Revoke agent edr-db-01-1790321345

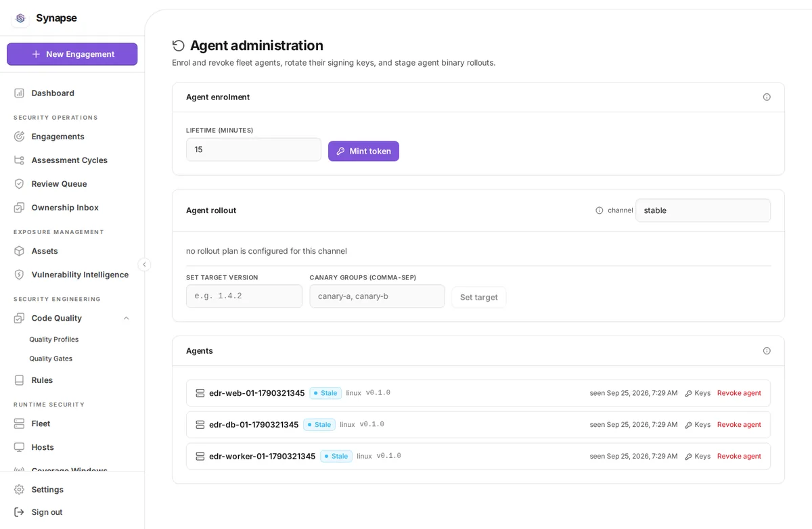click(x=739, y=425)
